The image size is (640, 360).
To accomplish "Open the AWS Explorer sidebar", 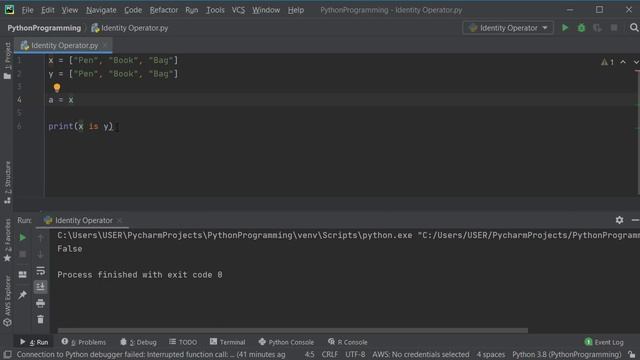I will point(7,301).
